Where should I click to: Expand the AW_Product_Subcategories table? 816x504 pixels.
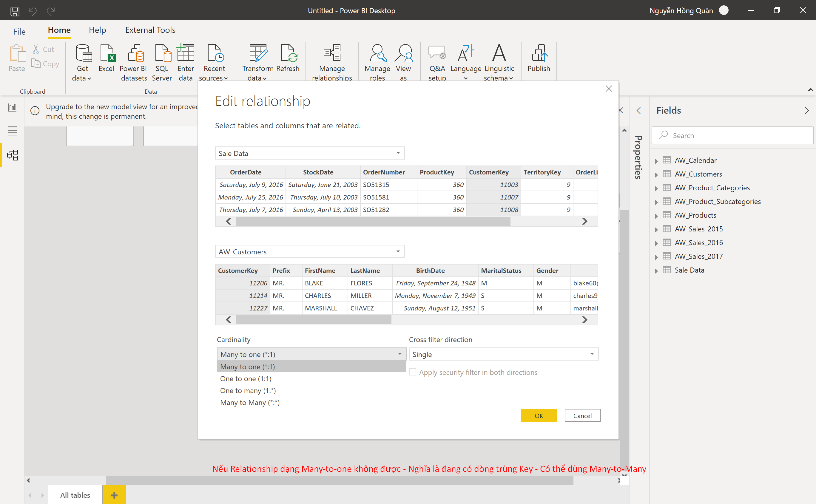[656, 202]
